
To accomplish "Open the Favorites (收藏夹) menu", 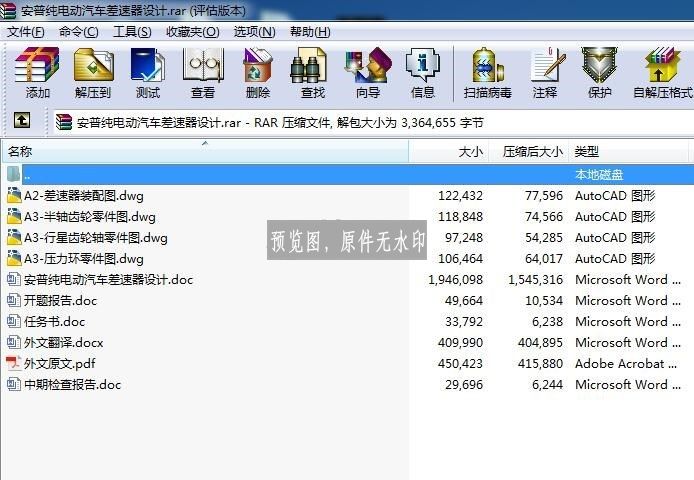I will coord(193,32).
